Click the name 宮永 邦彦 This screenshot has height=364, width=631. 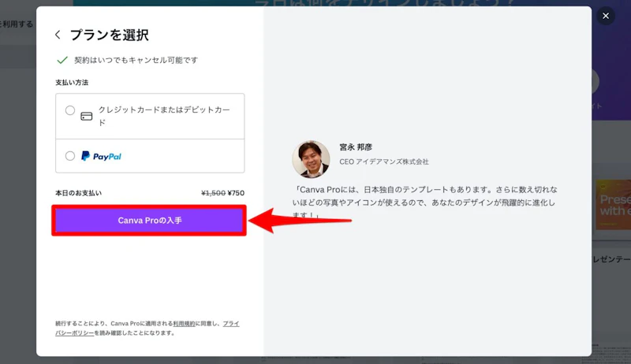pos(356,147)
